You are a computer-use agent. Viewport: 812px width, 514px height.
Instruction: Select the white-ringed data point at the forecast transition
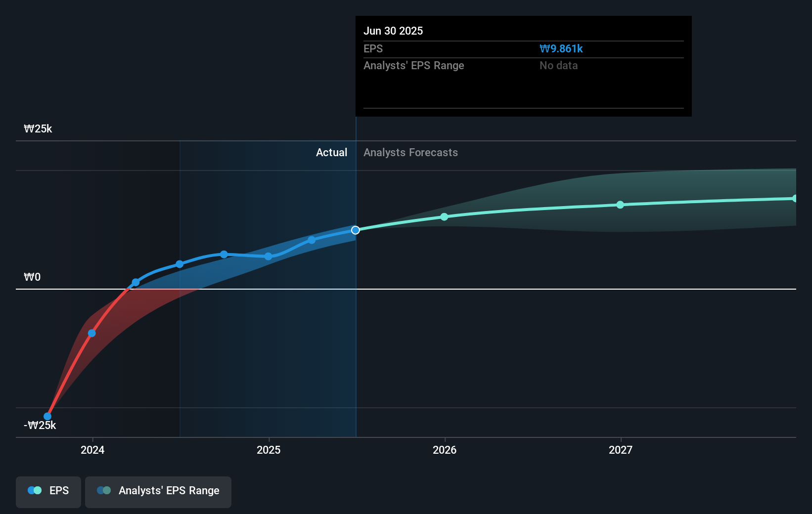[x=355, y=229]
